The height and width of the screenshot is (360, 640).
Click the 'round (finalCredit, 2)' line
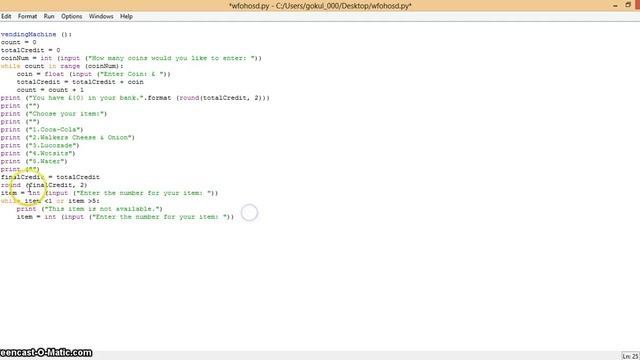tap(44, 185)
